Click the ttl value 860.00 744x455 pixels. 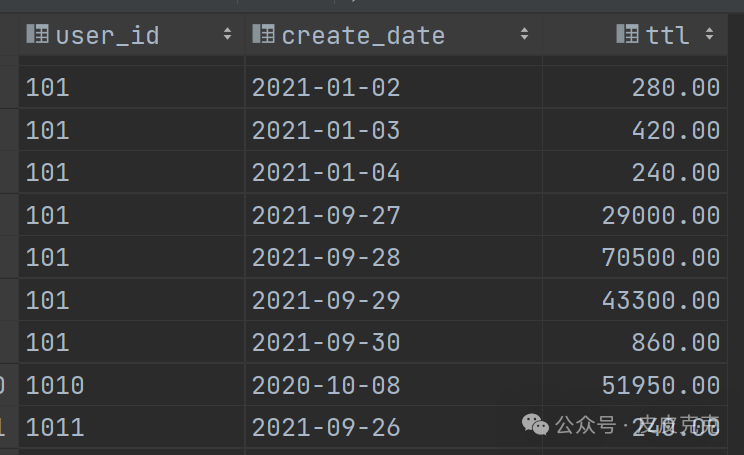point(675,343)
